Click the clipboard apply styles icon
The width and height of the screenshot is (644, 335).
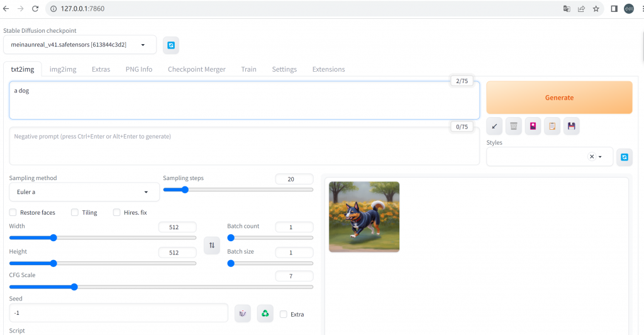(552, 126)
